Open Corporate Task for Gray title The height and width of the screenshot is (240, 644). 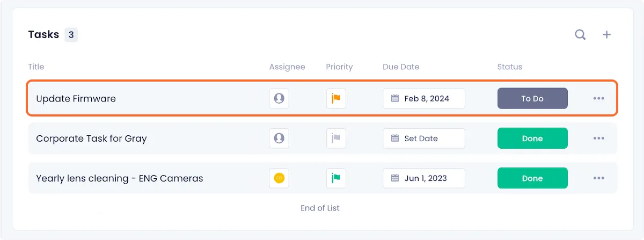[x=91, y=139]
